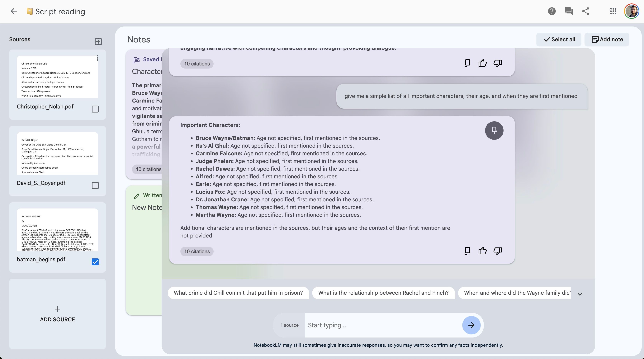Click the Sources heading

pyautogui.click(x=20, y=40)
